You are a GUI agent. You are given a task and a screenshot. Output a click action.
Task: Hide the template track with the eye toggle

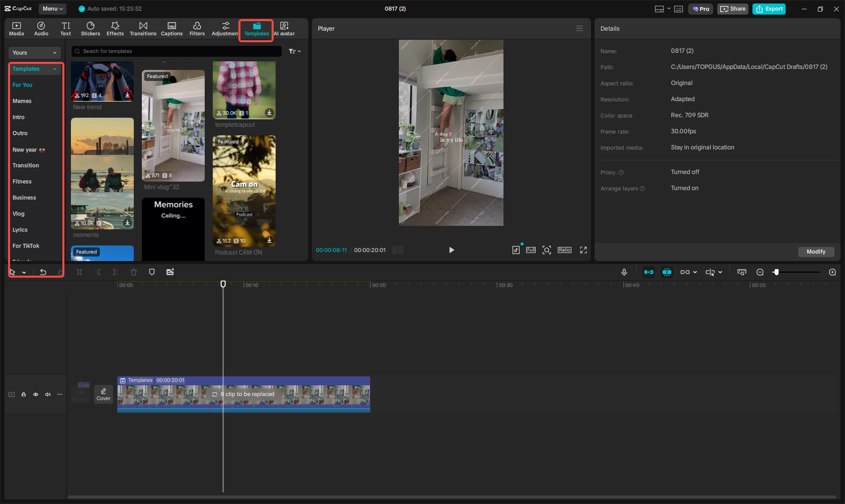pos(36,394)
